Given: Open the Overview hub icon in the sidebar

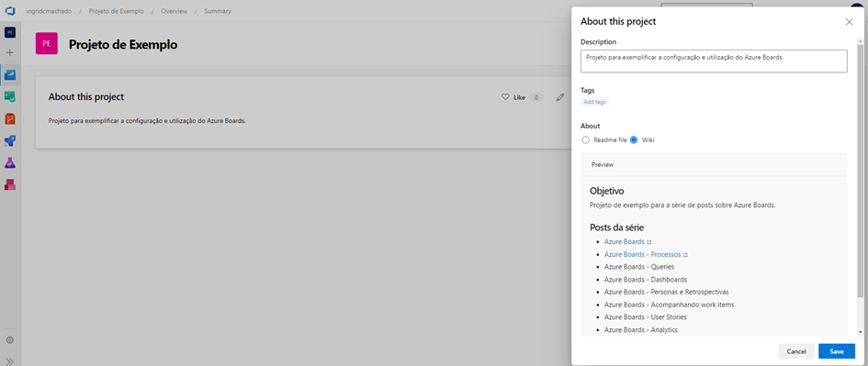Looking at the screenshot, I should coord(10,74).
